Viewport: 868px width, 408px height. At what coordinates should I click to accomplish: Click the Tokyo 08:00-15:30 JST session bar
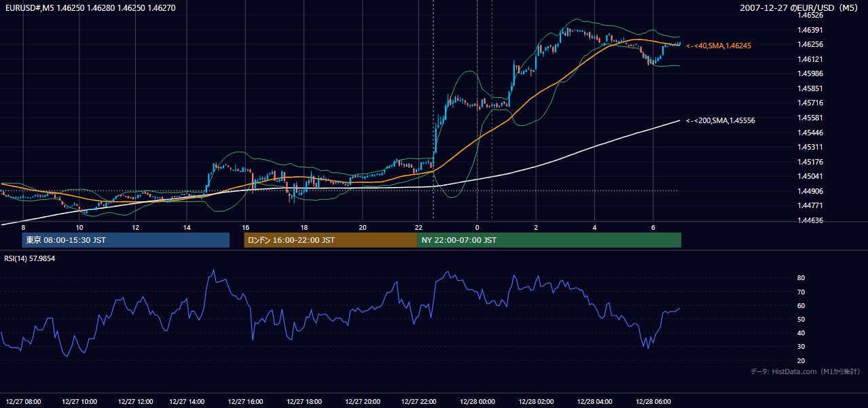126,240
